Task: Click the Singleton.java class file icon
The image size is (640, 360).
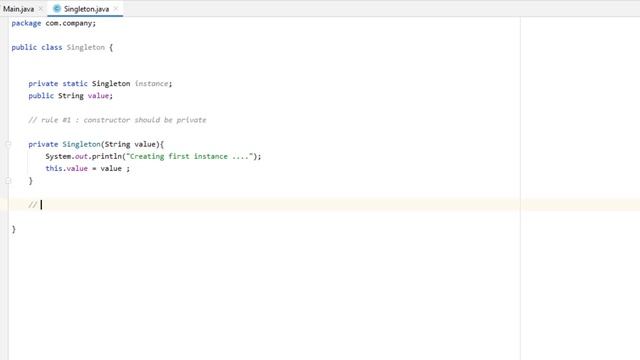Action: (57, 9)
